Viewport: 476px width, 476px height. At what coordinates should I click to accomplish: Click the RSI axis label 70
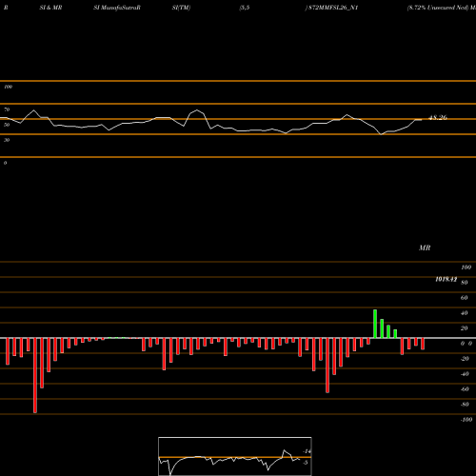click(x=7, y=109)
